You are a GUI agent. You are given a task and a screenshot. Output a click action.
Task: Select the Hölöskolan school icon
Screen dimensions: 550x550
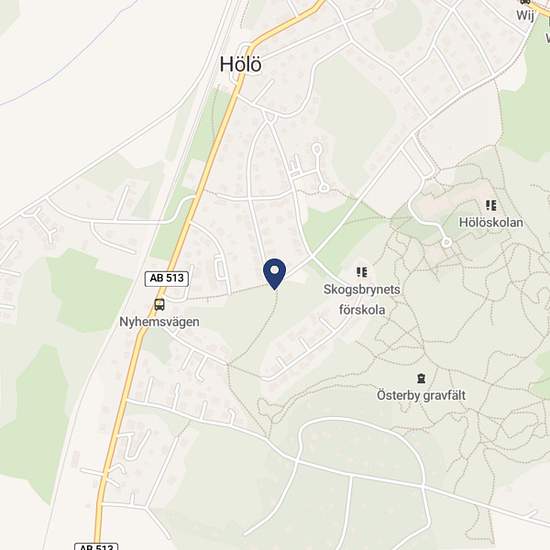(491, 205)
